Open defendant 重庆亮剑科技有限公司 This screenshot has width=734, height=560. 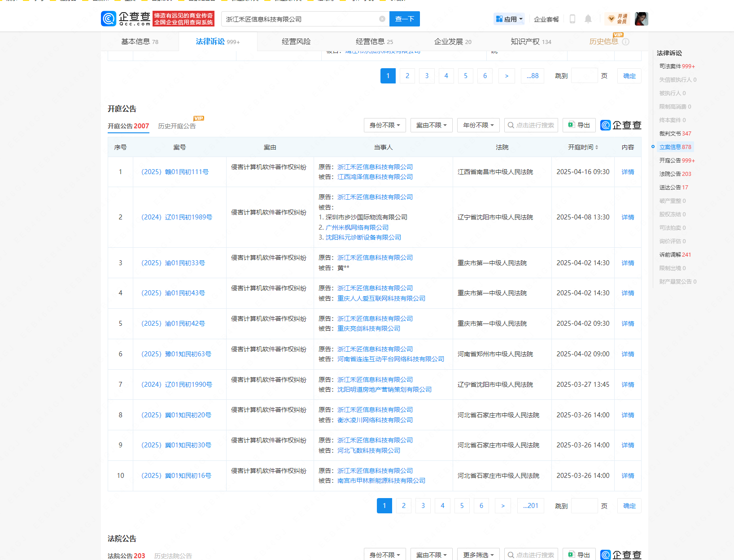[369, 328]
